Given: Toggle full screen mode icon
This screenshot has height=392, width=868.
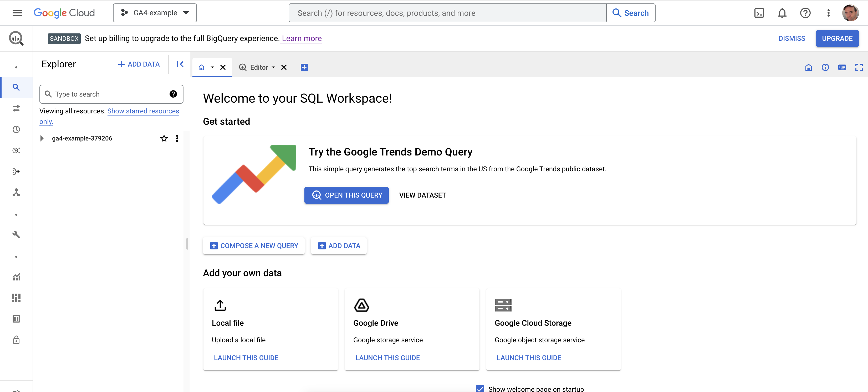Looking at the screenshot, I should pos(859,67).
